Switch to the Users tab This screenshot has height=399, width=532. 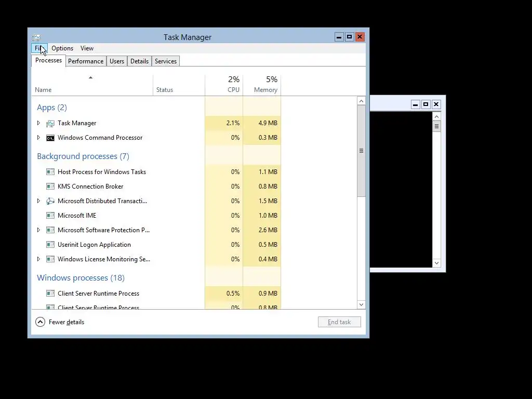pos(117,61)
